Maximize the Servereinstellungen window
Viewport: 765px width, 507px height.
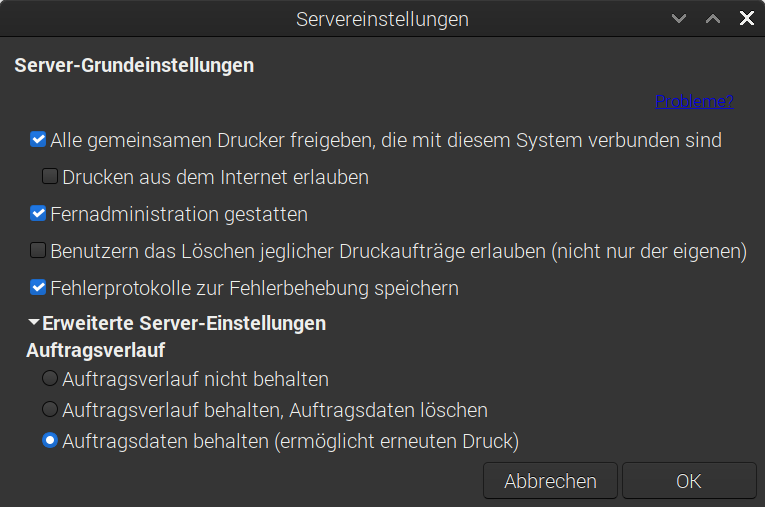713,19
